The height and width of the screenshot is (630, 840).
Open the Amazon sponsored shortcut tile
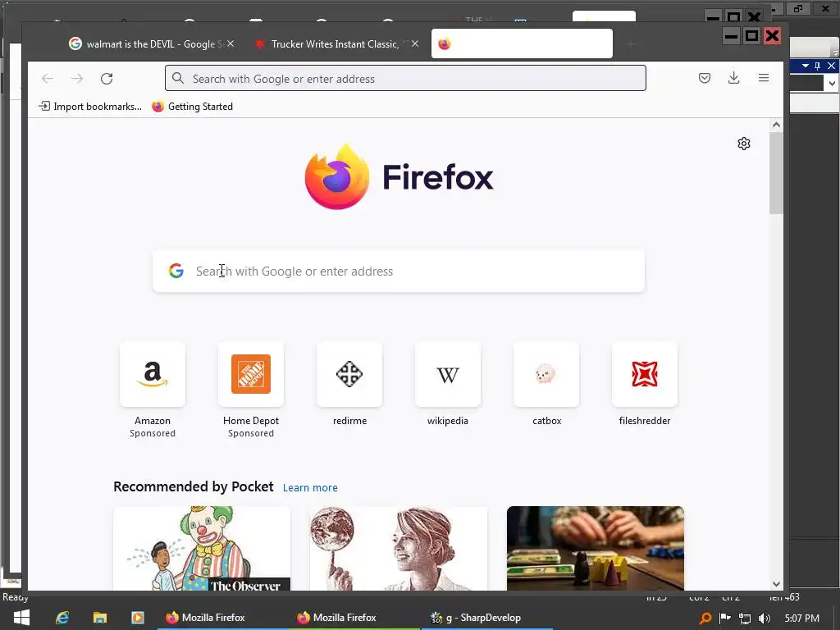point(153,374)
